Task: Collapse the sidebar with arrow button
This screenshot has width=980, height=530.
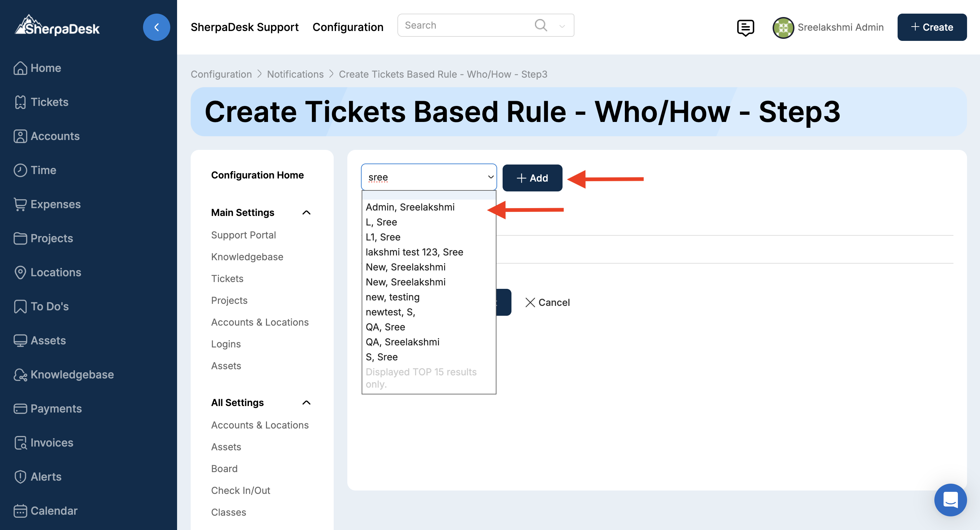Action: click(156, 27)
